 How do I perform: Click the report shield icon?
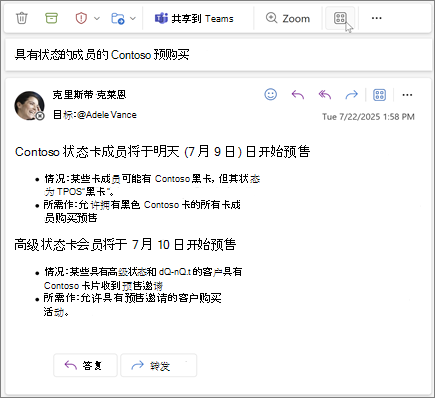point(81,18)
